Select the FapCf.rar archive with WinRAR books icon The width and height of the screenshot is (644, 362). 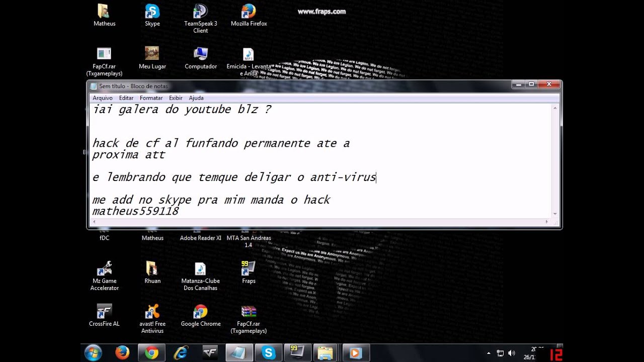(249, 319)
